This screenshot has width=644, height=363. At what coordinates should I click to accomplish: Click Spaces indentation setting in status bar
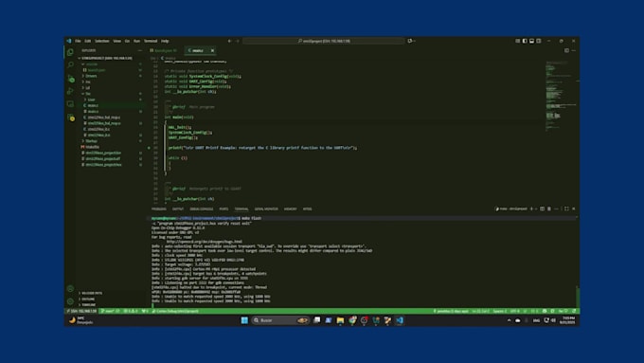(500, 311)
